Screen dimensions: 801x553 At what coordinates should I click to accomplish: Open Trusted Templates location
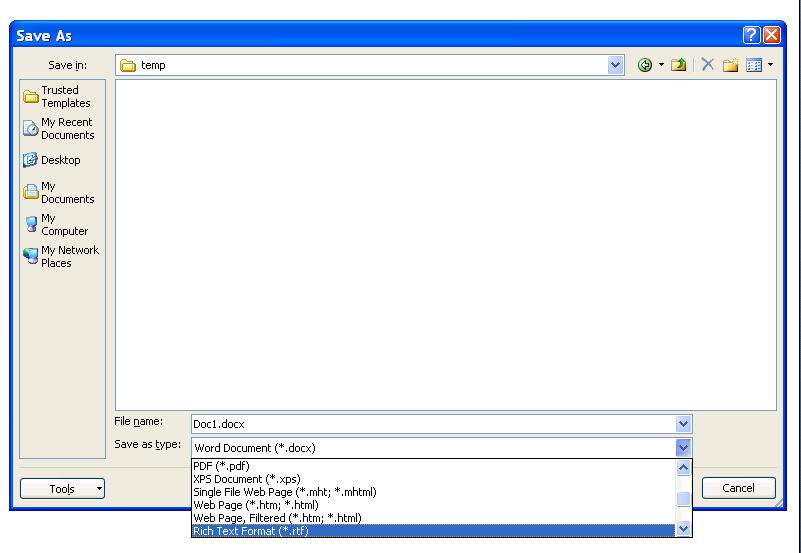pos(62,97)
